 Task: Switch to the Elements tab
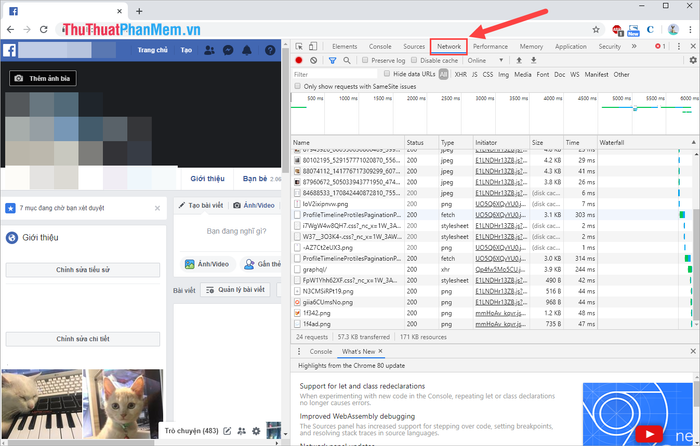(344, 46)
